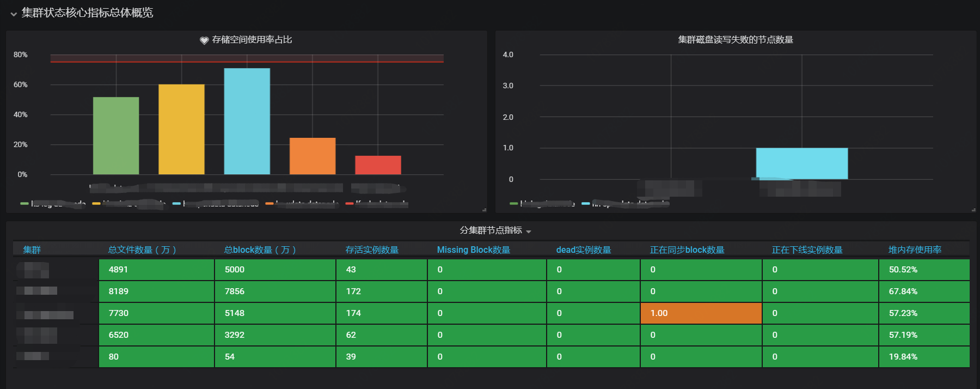Open the 存储空间使用率占比 panel title menu
The image size is (980, 389).
(x=252, y=40)
